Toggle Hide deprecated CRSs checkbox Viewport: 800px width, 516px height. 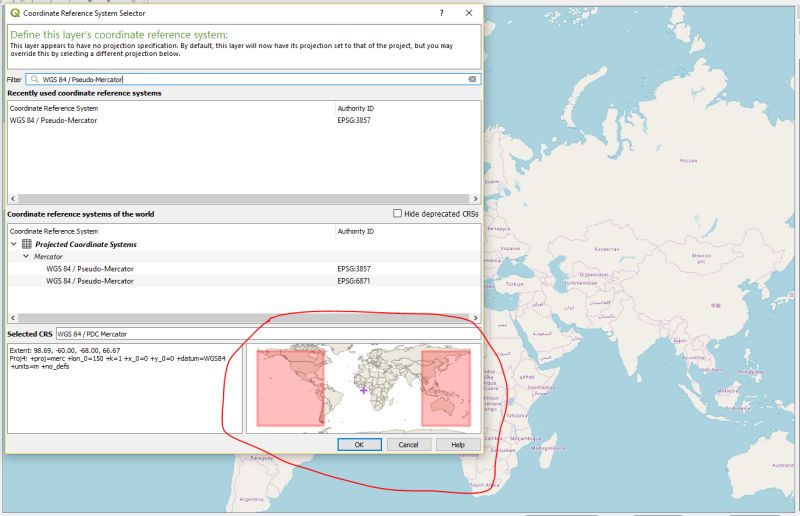pyautogui.click(x=397, y=213)
